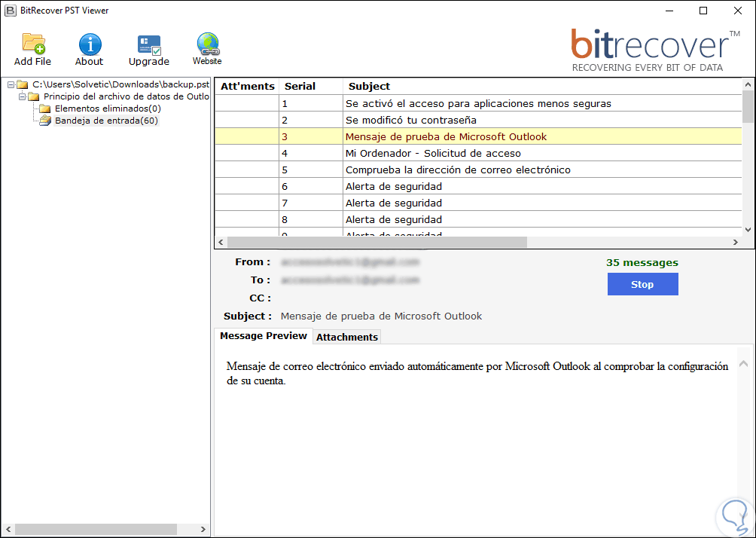Select email 'Se modificó tu contraseña'
756x538 pixels.
pyautogui.click(x=478, y=120)
